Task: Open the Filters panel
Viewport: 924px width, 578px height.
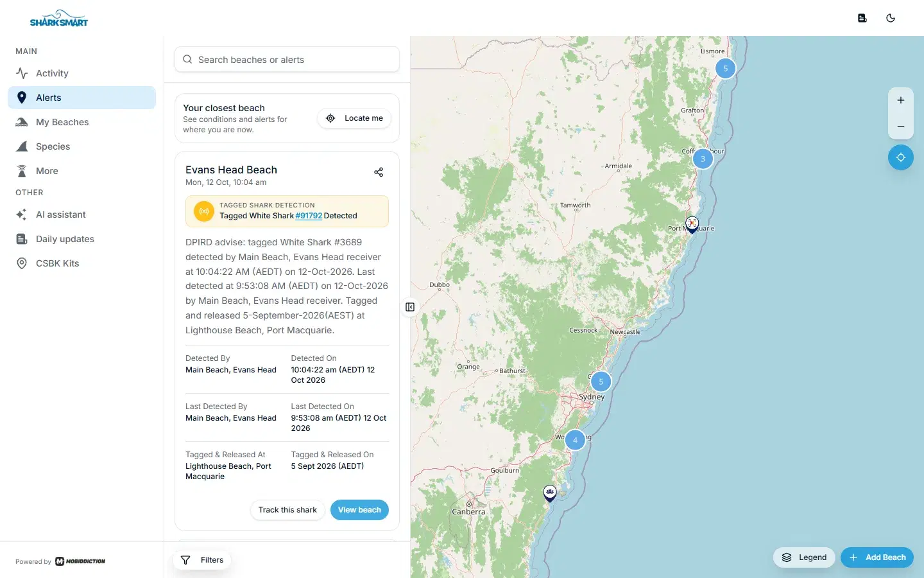Action: tap(202, 560)
